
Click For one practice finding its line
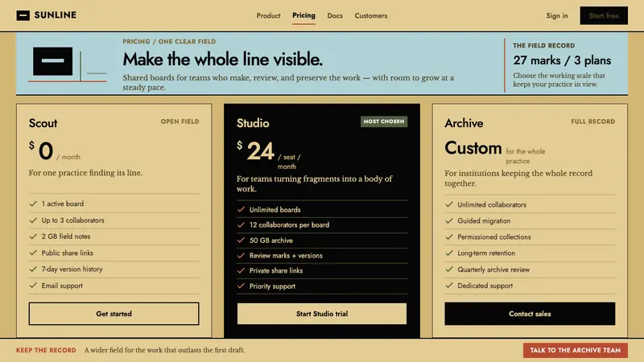click(x=85, y=173)
